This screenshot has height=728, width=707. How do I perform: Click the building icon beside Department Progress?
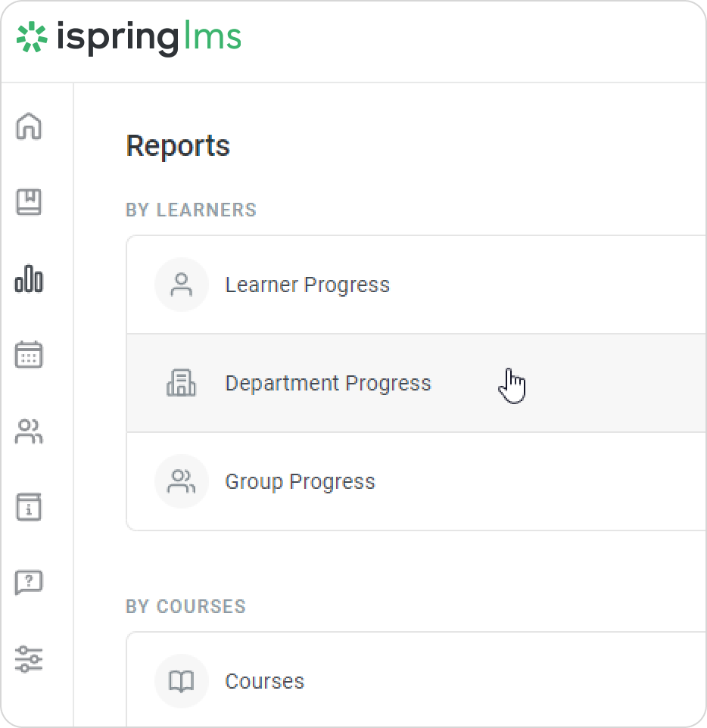[x=181, y=383]
